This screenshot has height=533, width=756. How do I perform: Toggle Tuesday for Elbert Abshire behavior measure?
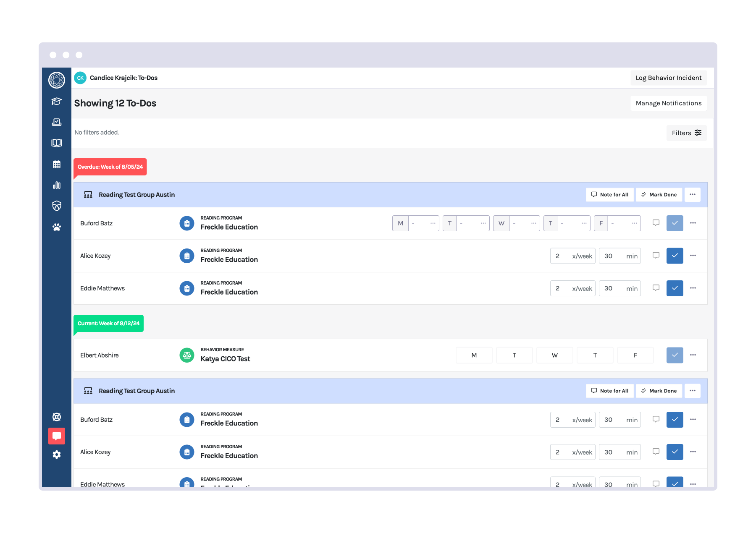(x=514, y=355)
